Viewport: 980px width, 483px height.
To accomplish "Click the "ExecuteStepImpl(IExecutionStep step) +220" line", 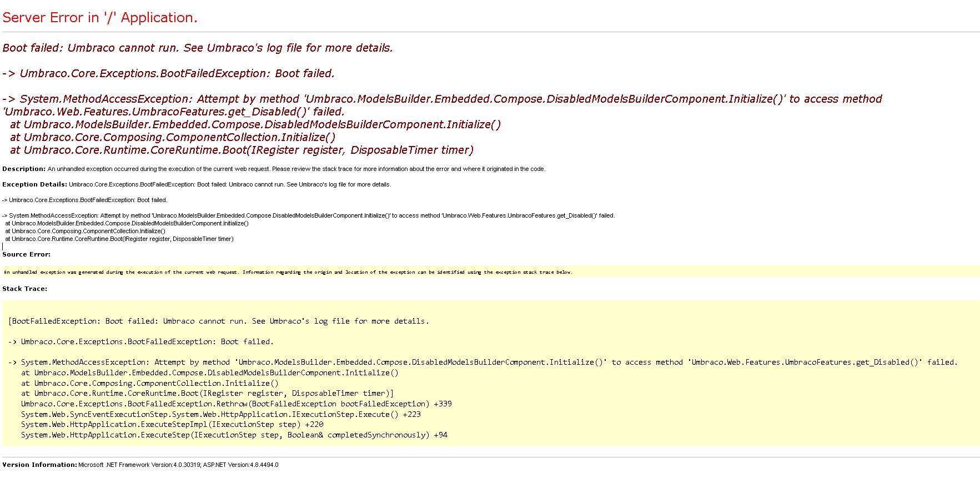I will 172,424.
